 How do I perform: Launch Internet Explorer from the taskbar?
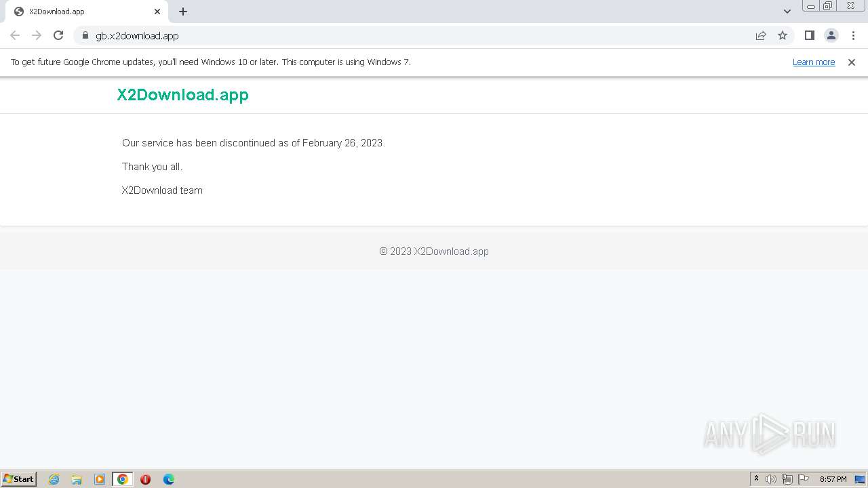(x=54, y=479)
